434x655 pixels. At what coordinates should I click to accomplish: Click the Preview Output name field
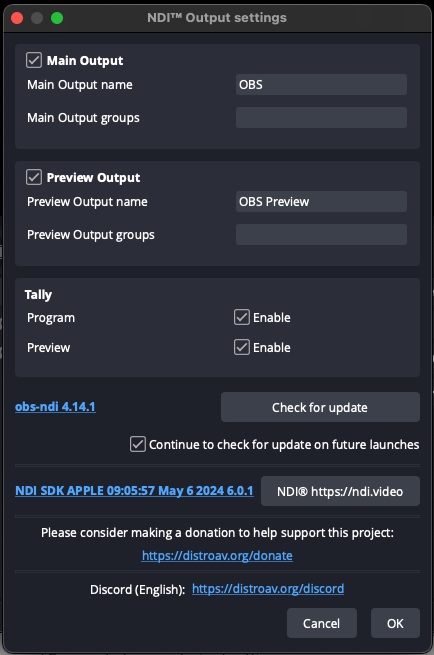click(321, 201)
